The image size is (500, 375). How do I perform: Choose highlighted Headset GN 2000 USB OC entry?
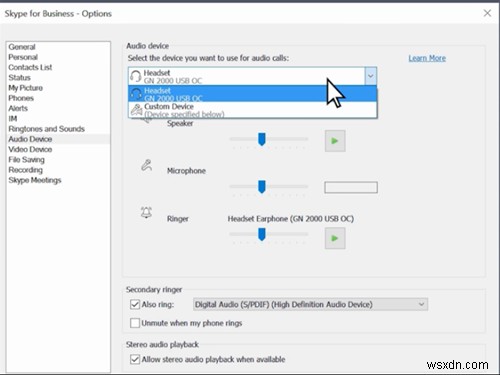click(x=253, y=94)
